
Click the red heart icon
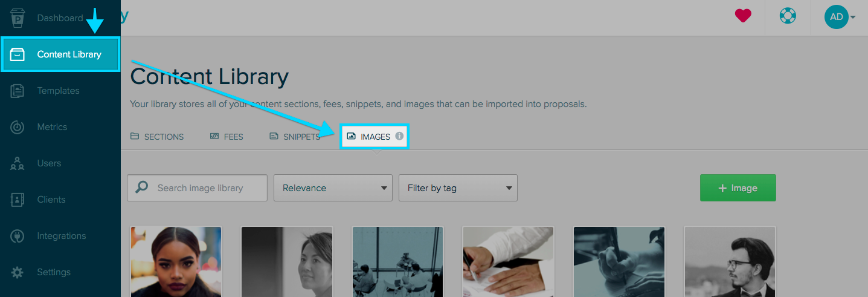(x=743, y=17)
